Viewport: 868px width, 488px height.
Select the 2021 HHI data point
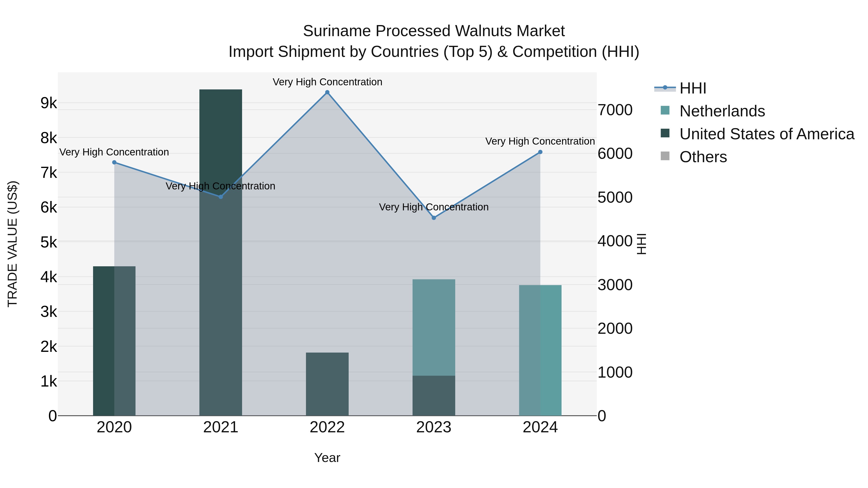221,197
